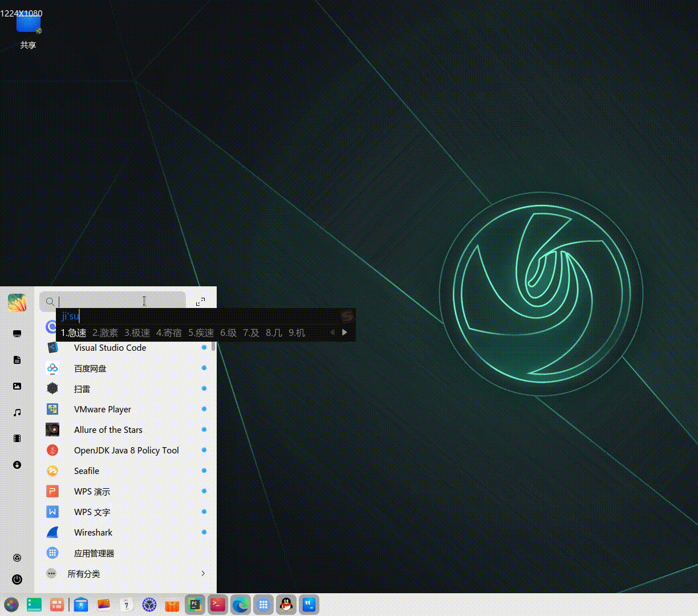Open 应用管理器 from the app list
Image resolution: width=698 pixels, height=616 pixels.
[x=94, y=553]
